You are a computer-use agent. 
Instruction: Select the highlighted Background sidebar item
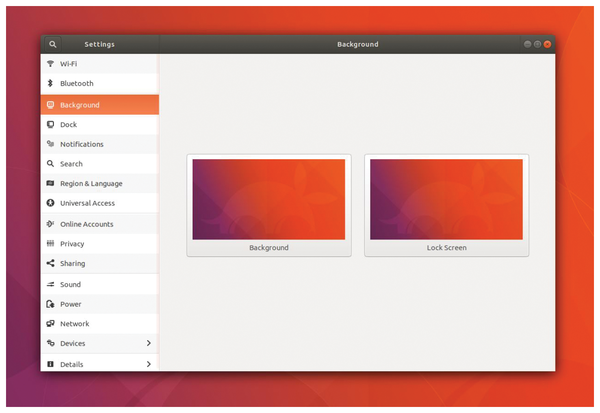point(99,105)
